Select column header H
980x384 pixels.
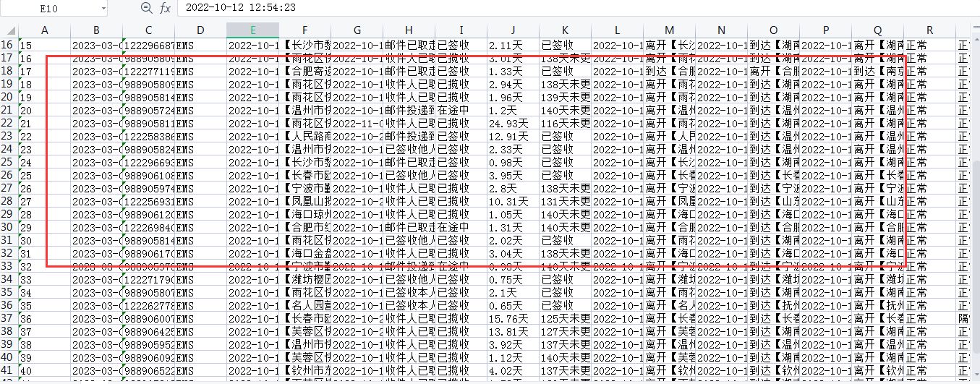click(409, 30)
